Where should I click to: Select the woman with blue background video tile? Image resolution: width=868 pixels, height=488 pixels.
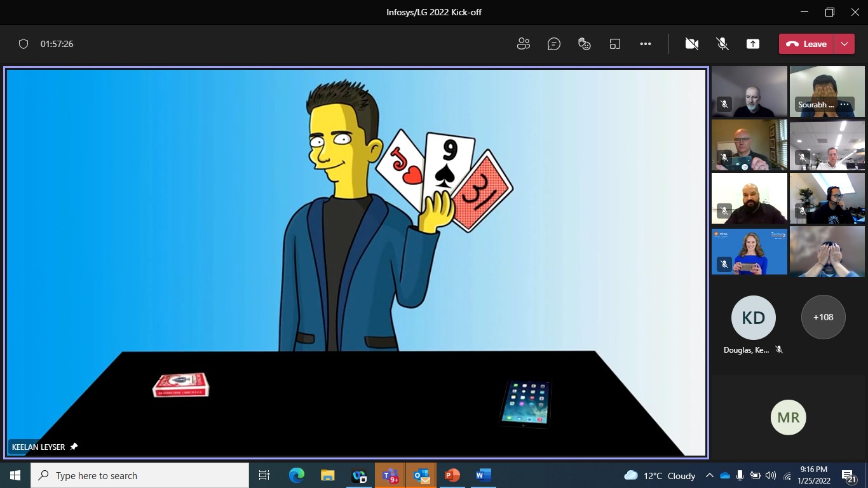pyautogui.click(x=749, y=252)
